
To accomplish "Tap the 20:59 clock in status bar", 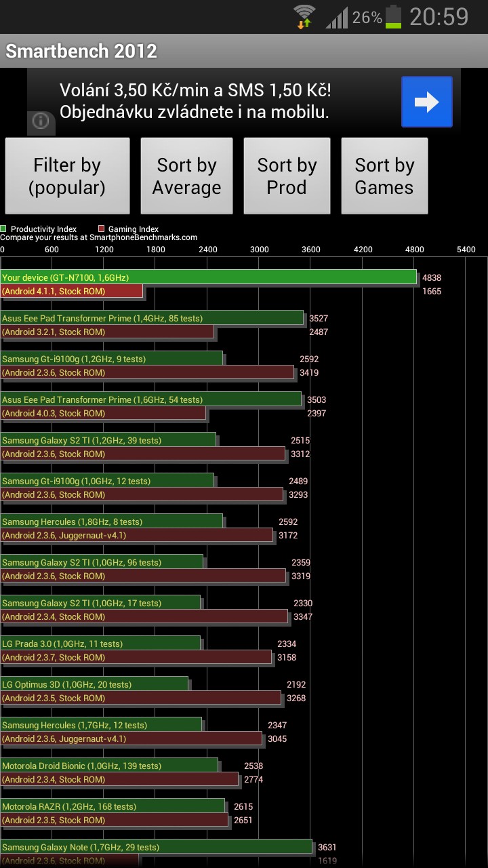I will pos(439,17).
